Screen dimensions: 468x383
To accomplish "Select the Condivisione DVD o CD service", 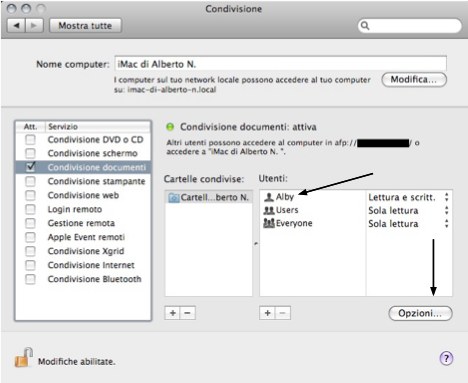I will coord(95,139).
